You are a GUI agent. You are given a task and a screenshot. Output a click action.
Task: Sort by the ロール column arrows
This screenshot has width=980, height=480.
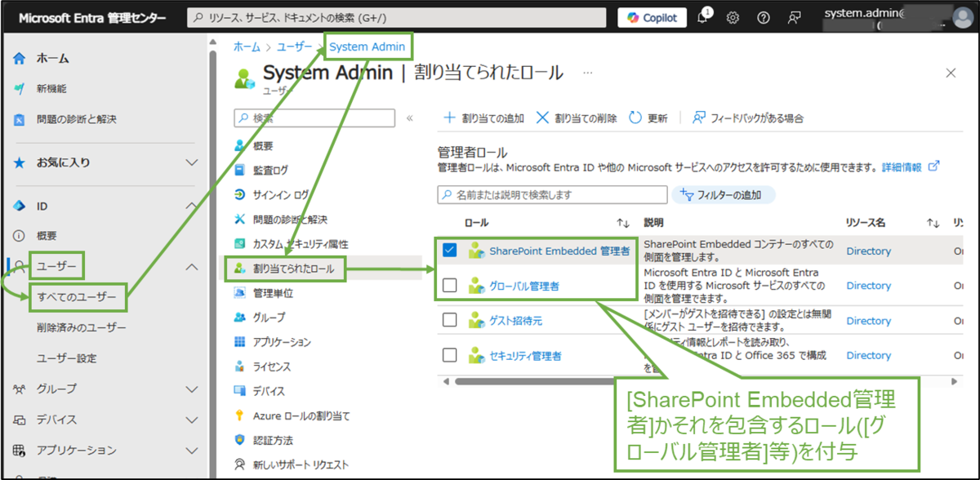coord(623,223)
